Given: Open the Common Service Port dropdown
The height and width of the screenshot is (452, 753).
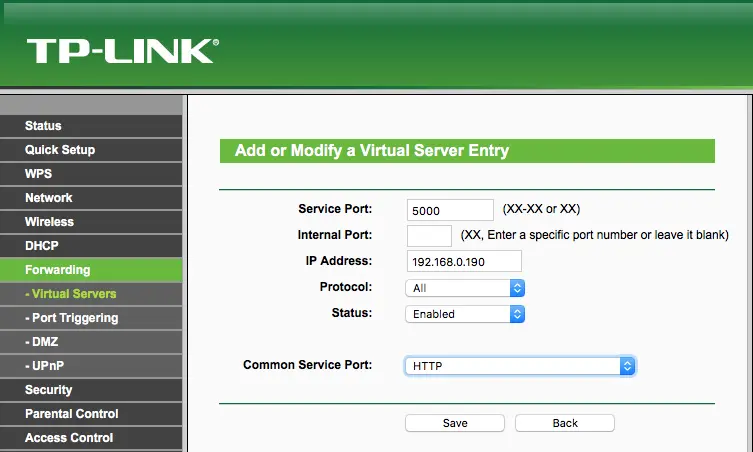Looking at the screenshot, I should tap(520, 366).
